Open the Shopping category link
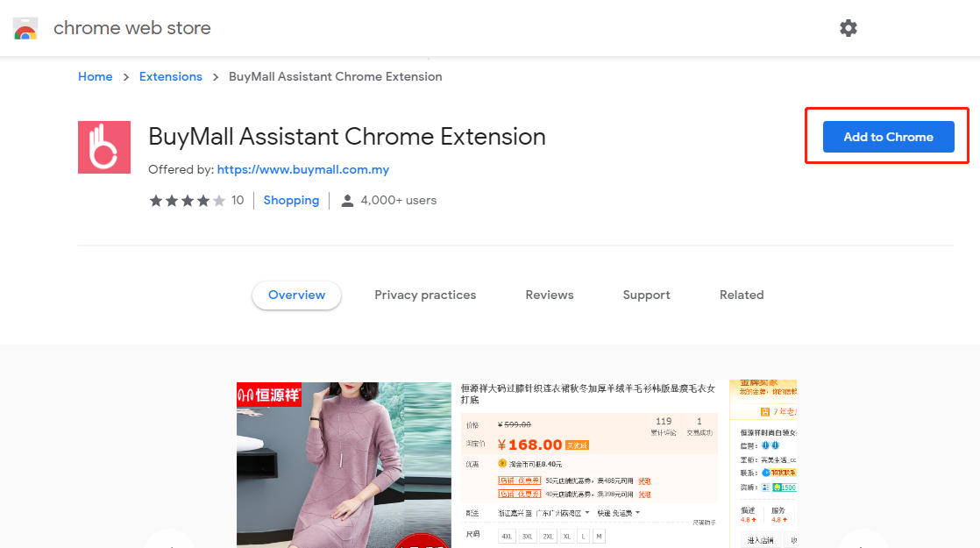This screenshot has height=548, width=980. pos(291,201)
